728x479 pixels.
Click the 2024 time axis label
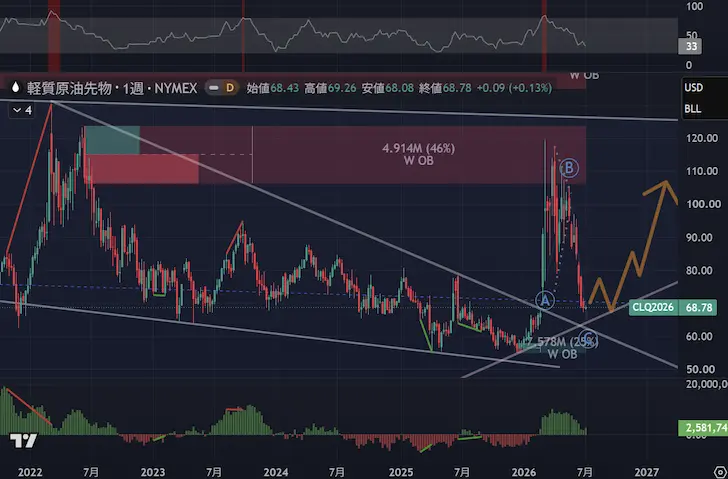click(x=276, y=472)
